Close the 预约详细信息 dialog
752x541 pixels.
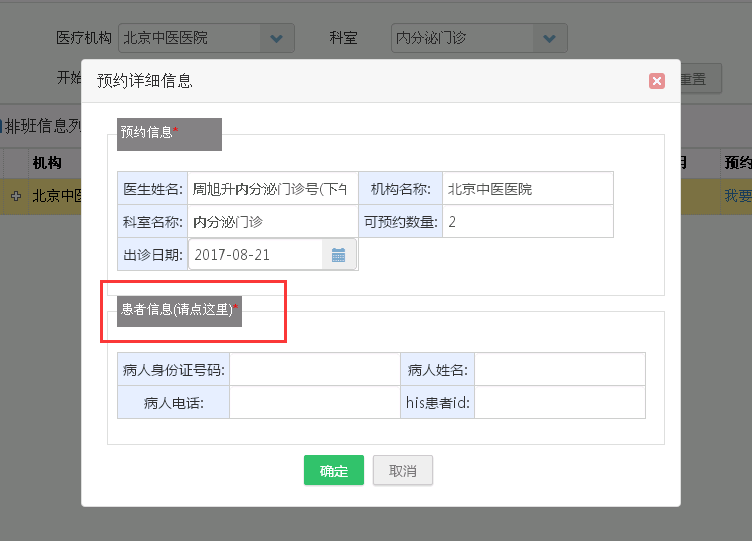click(656, 81)
